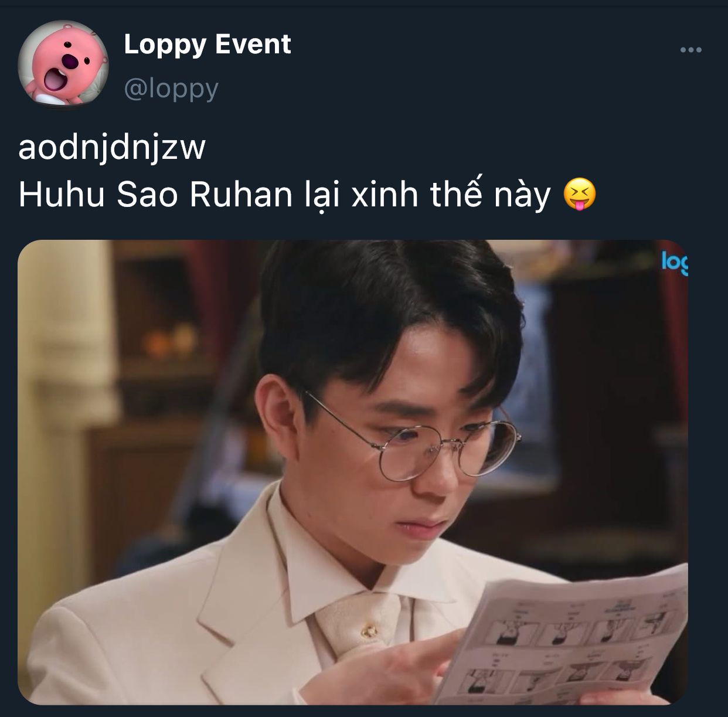The height and width of the screenshot is (717, 728).
Task: Click the word 'Ruhan' in the tweet
Action: (x=240, y=196)
